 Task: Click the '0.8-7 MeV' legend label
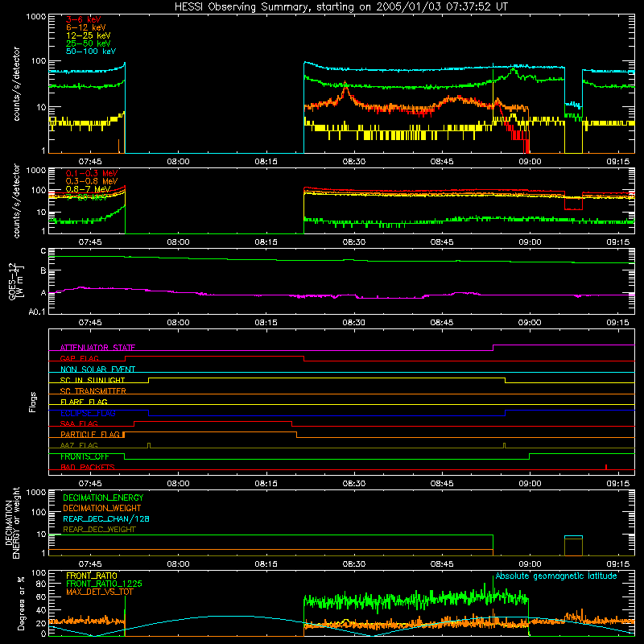pos(88,189)
